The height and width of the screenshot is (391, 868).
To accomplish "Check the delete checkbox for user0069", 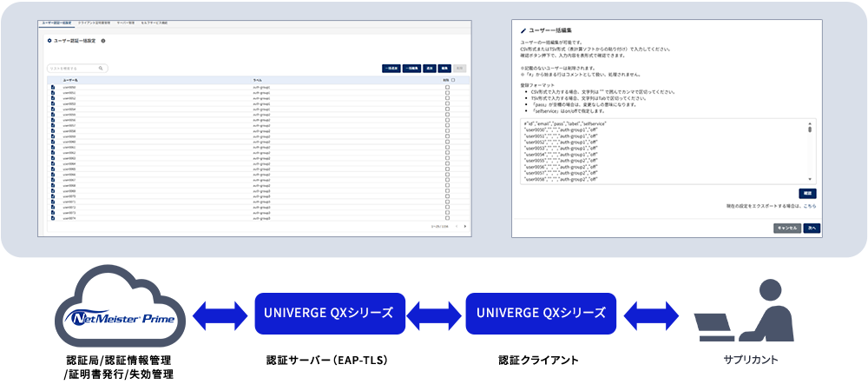I will (447, 191).
